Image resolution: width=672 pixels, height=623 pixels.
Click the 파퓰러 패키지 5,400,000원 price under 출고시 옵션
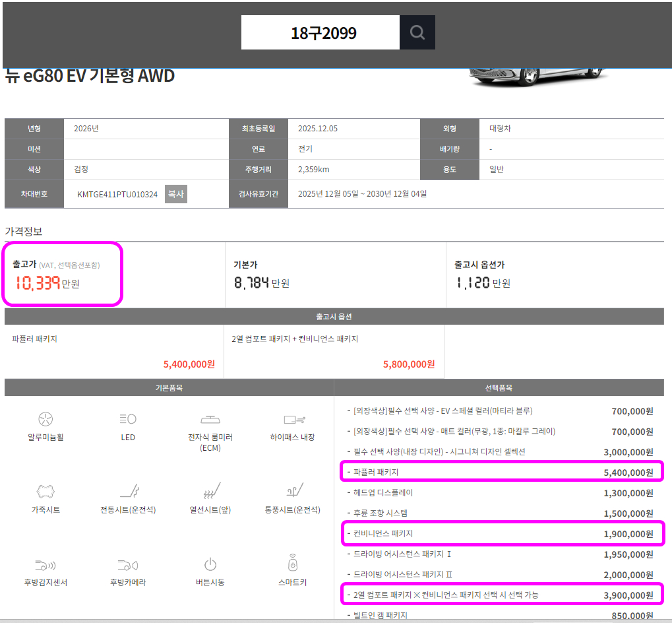189,364
